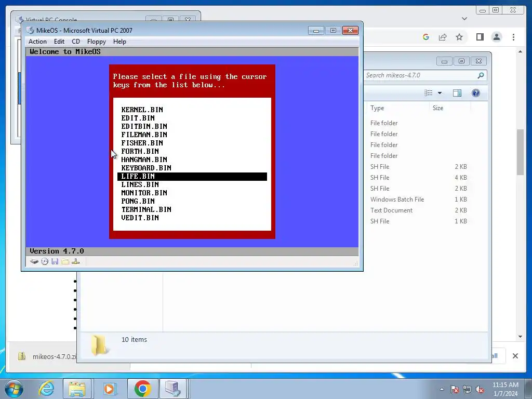Click the Explorer vertical scrollbar thumb
This screenshot has height=399, width=532.
pos(520,152)
